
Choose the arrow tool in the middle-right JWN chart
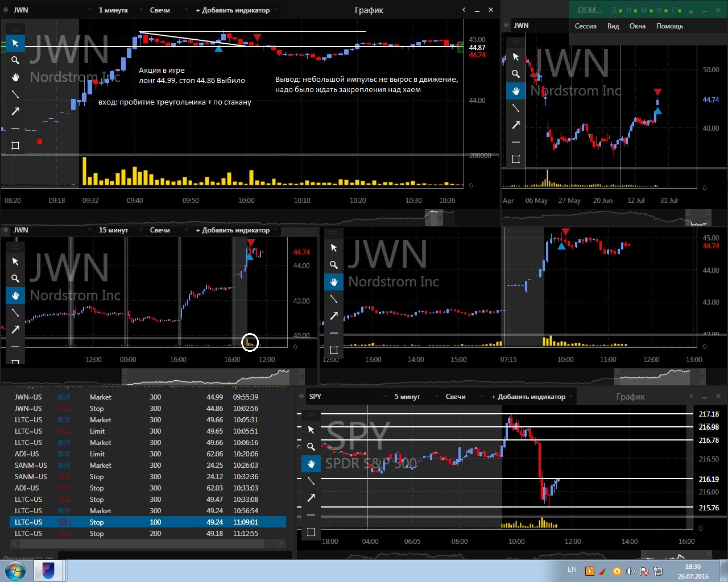334,316
